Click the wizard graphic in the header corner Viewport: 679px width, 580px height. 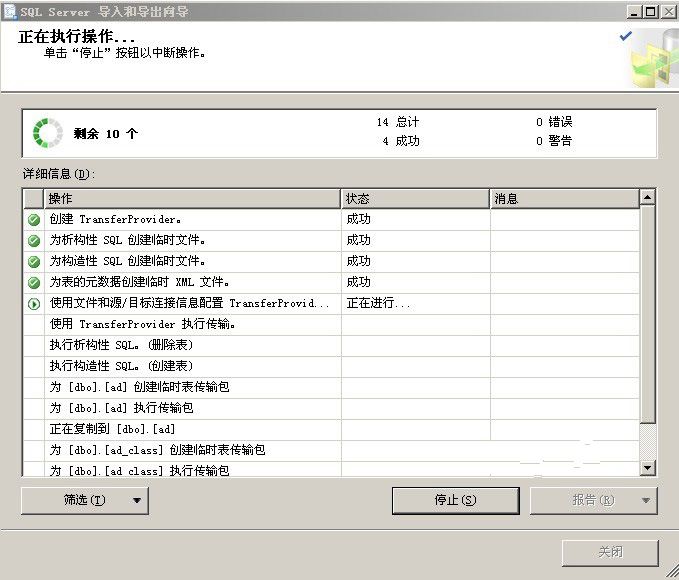coord(651,59)
